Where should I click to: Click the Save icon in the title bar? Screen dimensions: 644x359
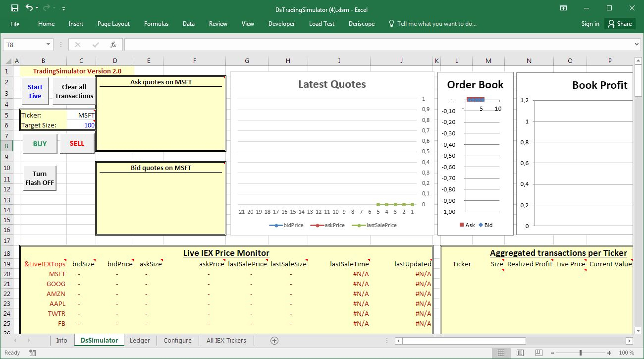[x=14, y=8]
